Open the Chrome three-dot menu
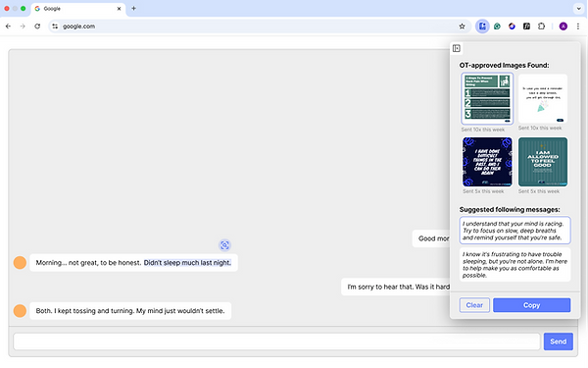 578,26
